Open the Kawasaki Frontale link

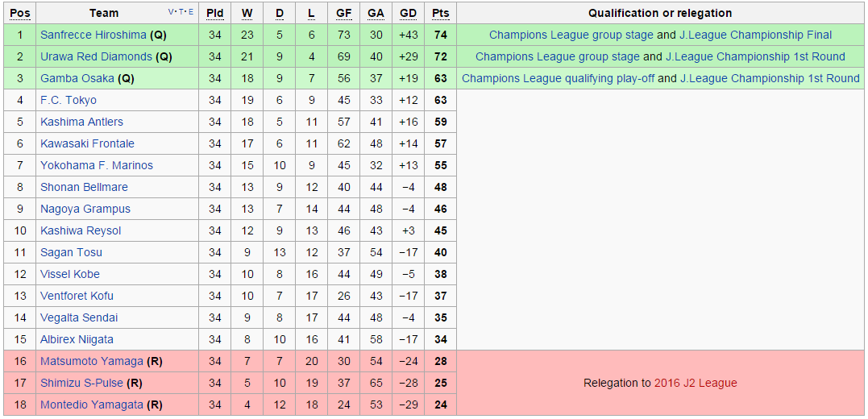tap(87, 143)
